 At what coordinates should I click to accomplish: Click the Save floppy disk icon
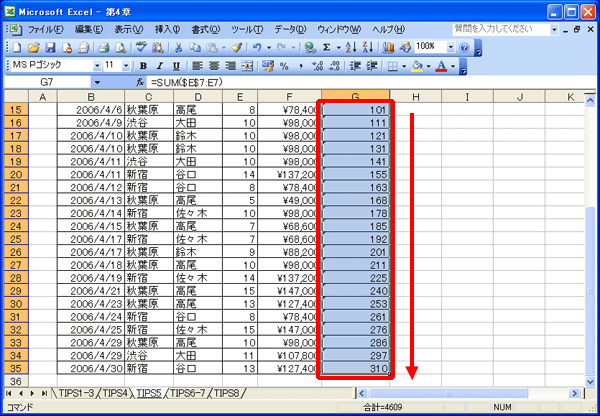click(x=50, y=47)
